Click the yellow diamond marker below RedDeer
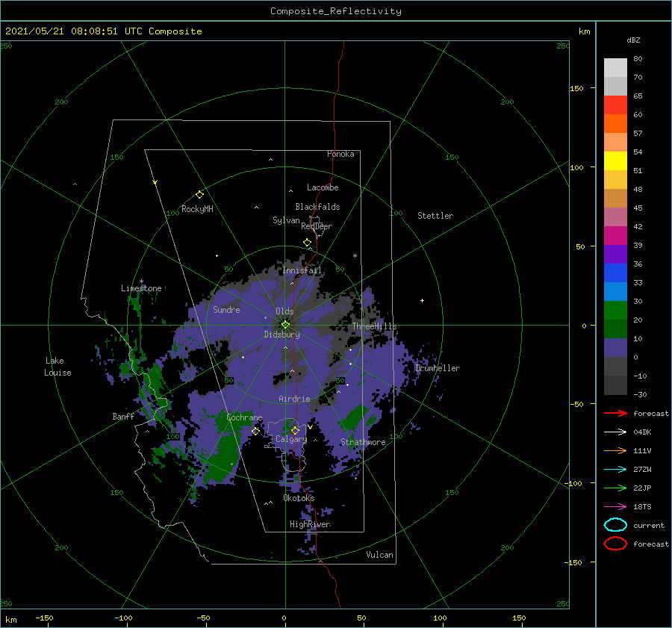Image resolution: width=672 pixels, height=628 pixels. (307, 243)
